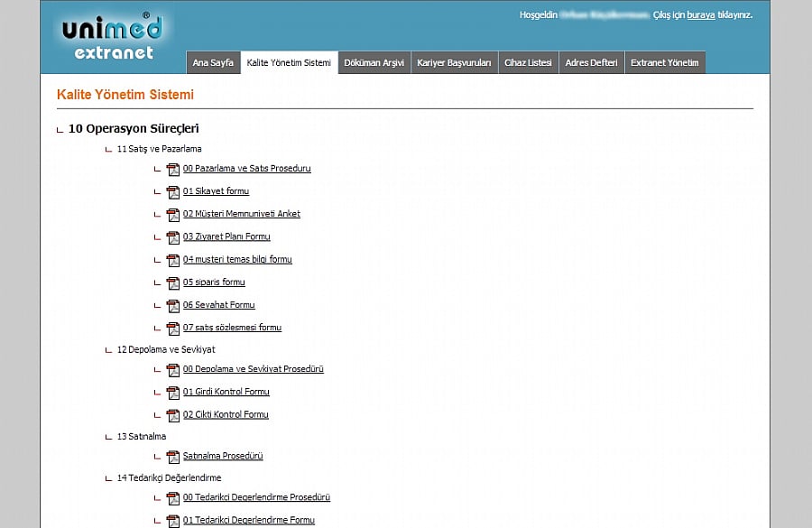Open the Adres Defteri tab
This screenshot has width=812, height=528.
[x=591, y=62]
